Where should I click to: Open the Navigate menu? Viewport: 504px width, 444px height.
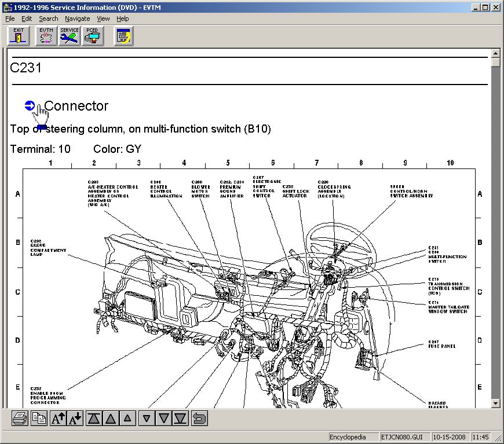[78, 19]
